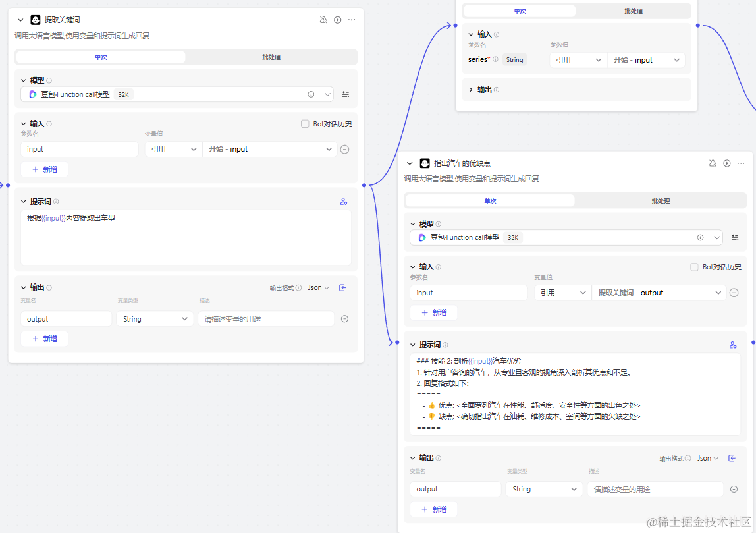Click the mute-notification icon in 提取关键词 header
This screenshot has height=533, width=756.
click(323, 20)
